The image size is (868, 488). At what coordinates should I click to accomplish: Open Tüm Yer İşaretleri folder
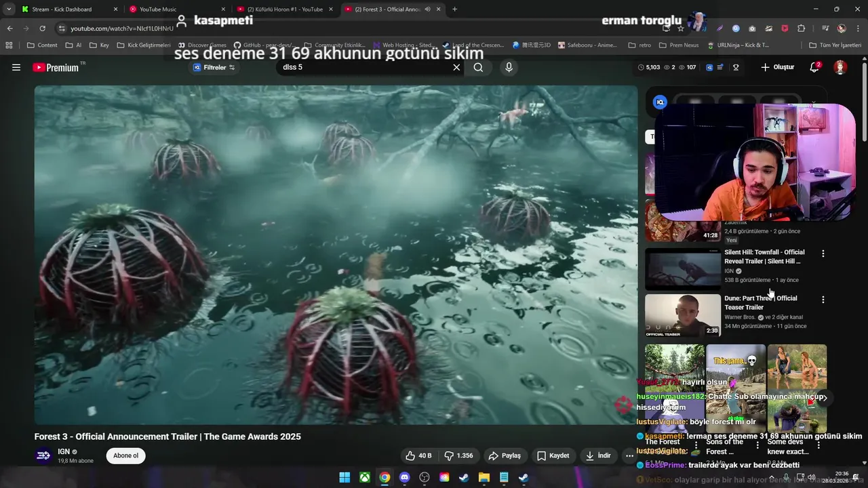coord(835,45)
